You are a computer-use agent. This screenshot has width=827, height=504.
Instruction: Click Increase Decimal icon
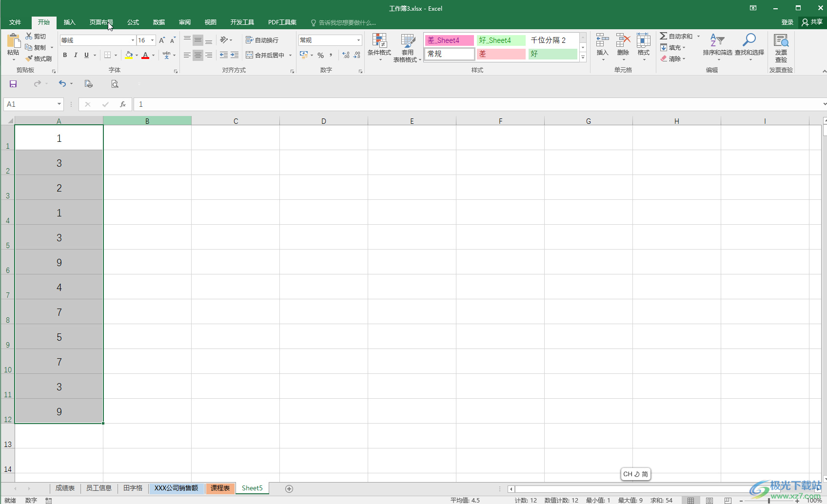point(346,55)
